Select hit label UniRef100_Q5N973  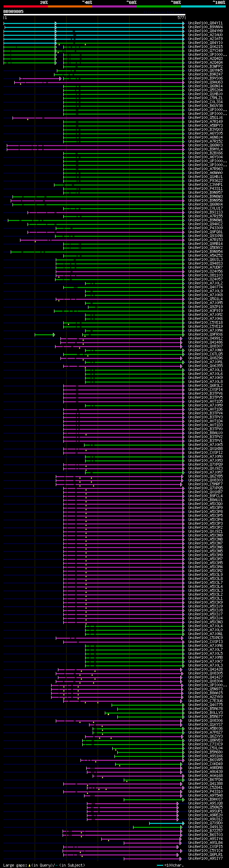pos(205,689)
